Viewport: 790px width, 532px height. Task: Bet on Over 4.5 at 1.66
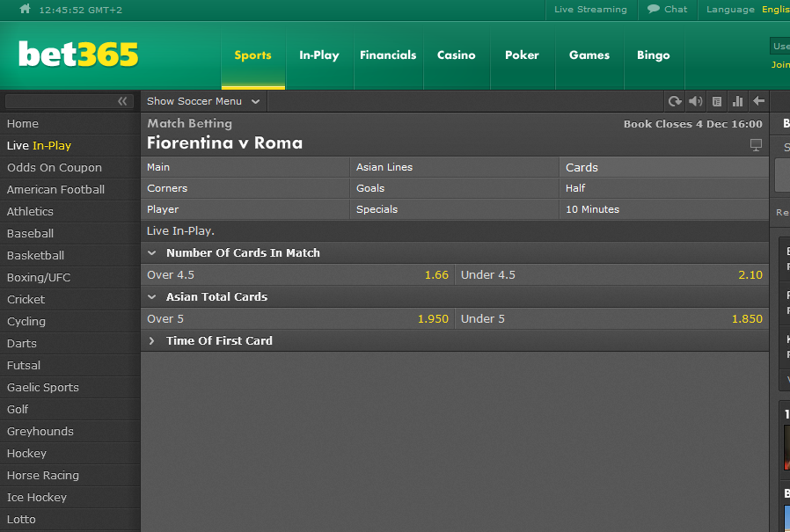click(297, 275)
